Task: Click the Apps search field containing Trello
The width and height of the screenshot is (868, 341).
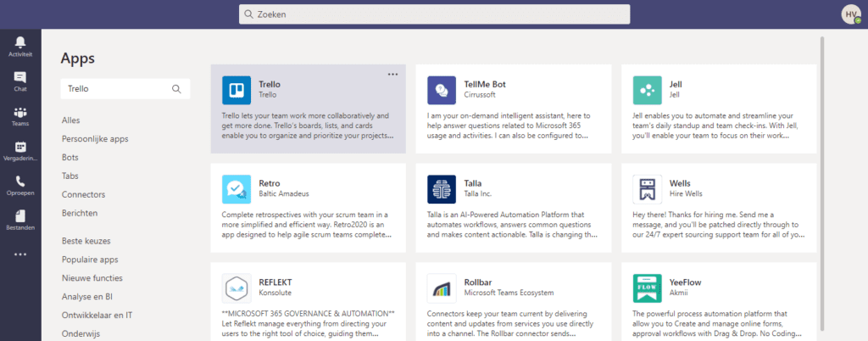Action: click(125, 88)
